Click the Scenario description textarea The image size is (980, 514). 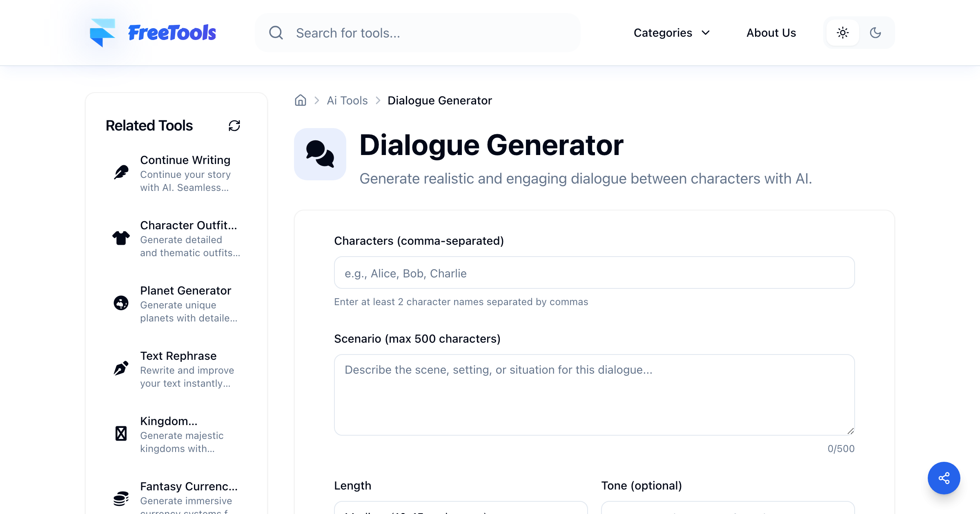595,395
